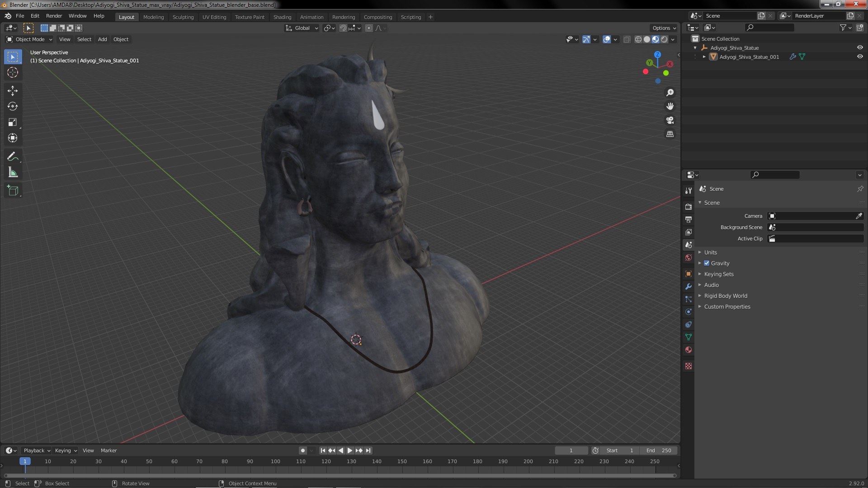868x488 pixels.
Task: Open the Output properties tab
Action: 689,219
